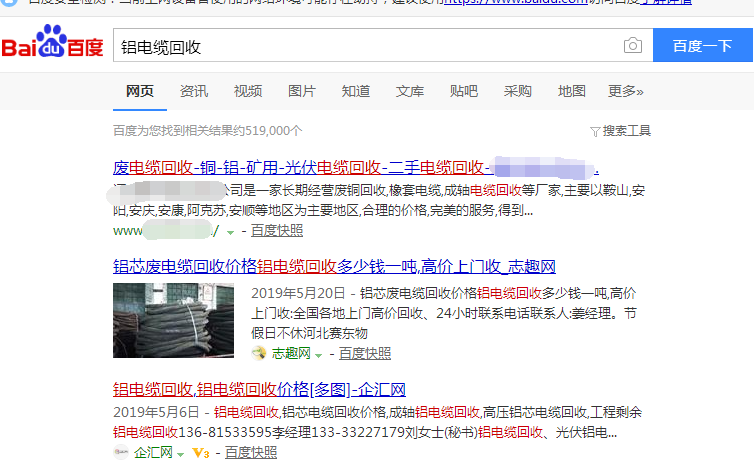This screenshot has width=754, height=465.
Task: Click the 志趣网 site favicon
Action: pyautogui.click(x=259, y=353)
